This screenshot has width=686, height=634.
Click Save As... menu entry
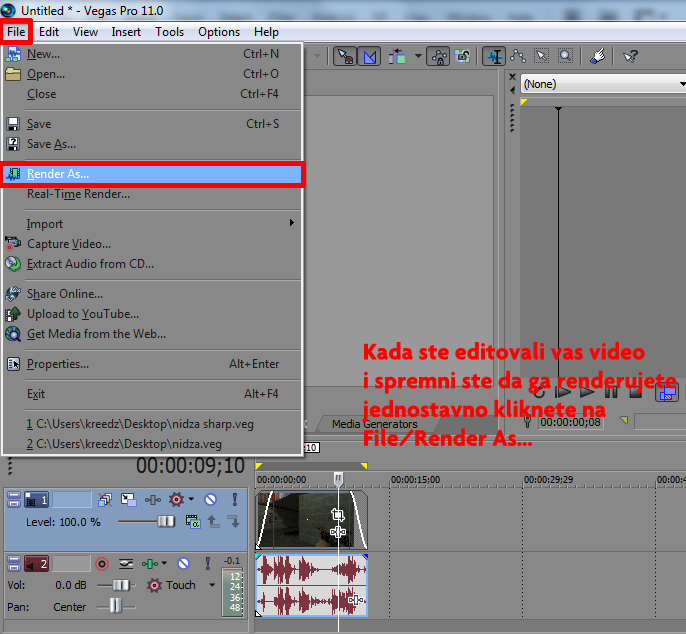click(x=152, y=144)
